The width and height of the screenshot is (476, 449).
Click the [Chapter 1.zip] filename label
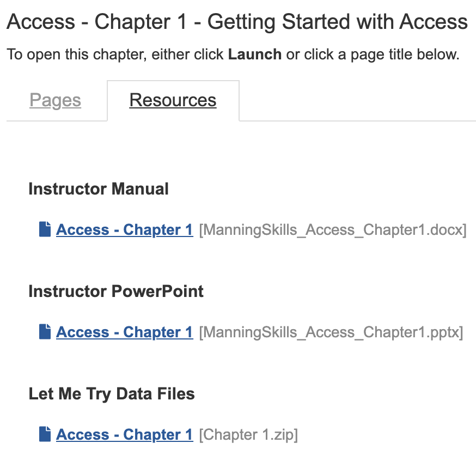click(x=248, y=435)
